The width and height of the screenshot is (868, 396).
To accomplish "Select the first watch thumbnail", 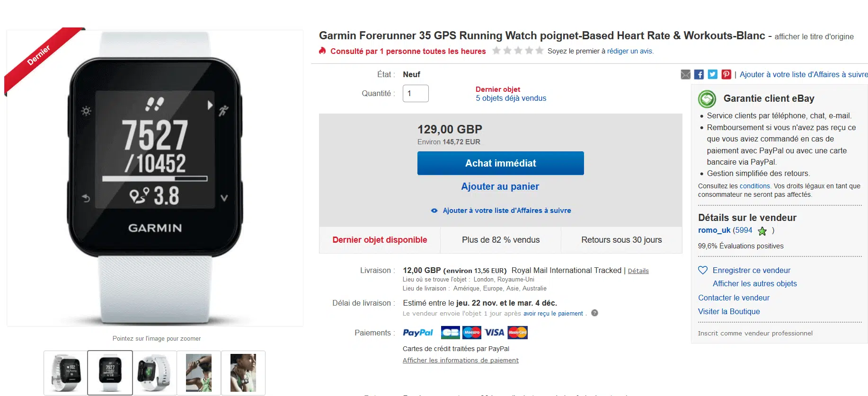I will point(66,372).
